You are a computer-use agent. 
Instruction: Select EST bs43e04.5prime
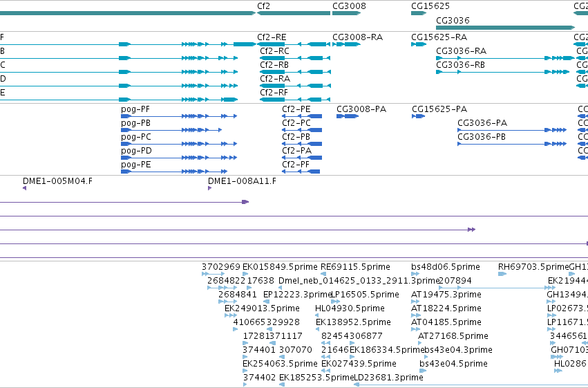(x=423, y=371)
